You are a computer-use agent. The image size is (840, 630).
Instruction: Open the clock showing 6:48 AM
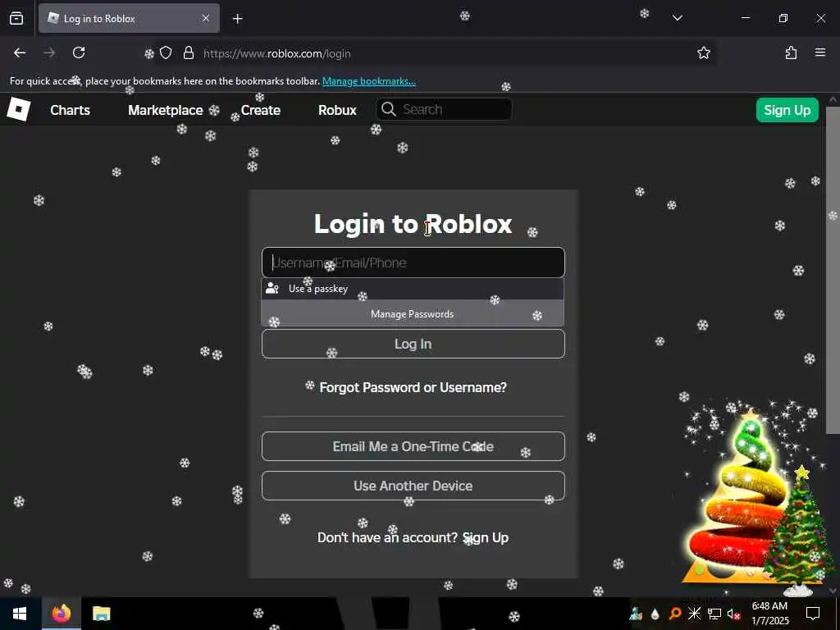click(x=769, y=614)
